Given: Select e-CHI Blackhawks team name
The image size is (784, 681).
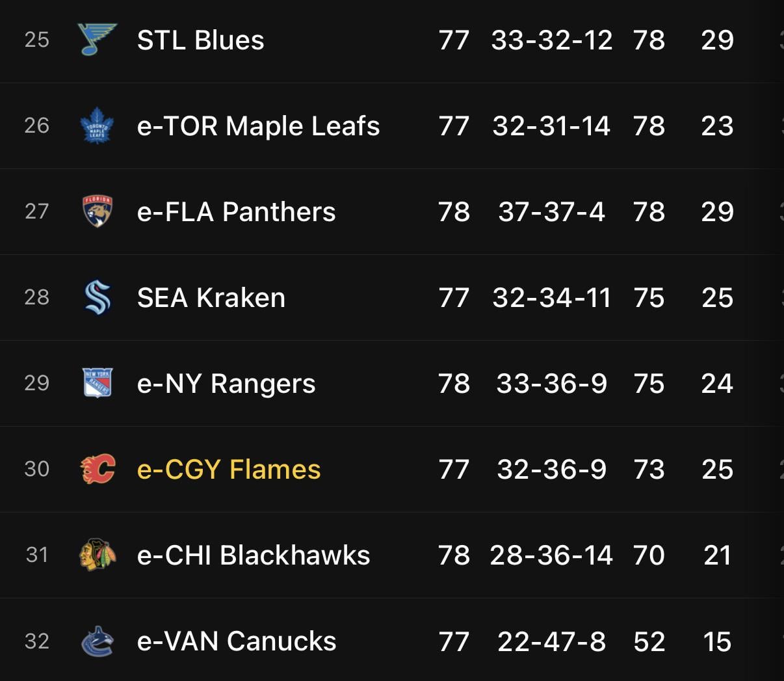Looking at the screenshot, I should (253, 555).
